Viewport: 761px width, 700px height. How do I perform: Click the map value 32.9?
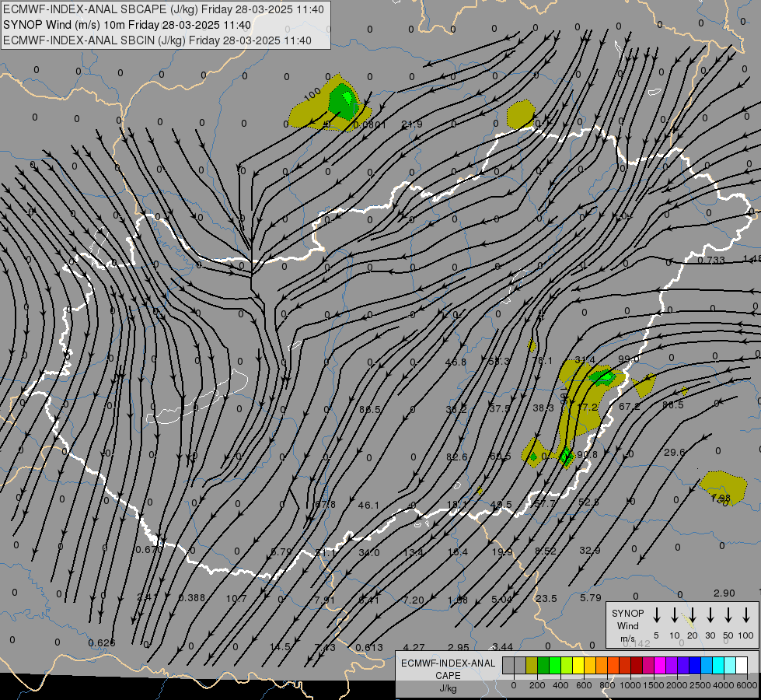click(x=590, y=551)
